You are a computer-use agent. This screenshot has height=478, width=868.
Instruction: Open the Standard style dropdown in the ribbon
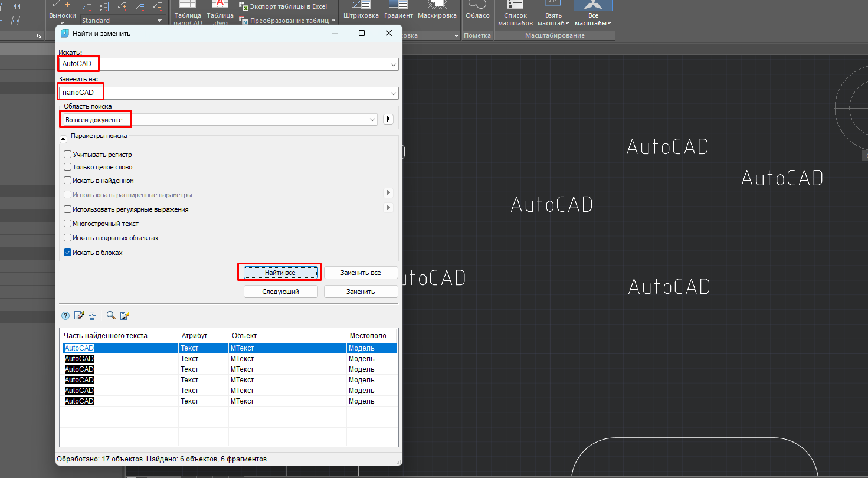point(160,21)
